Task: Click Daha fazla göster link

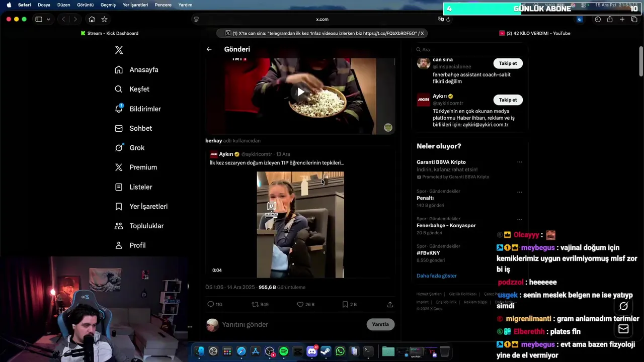Action: (x=436, y=276)
